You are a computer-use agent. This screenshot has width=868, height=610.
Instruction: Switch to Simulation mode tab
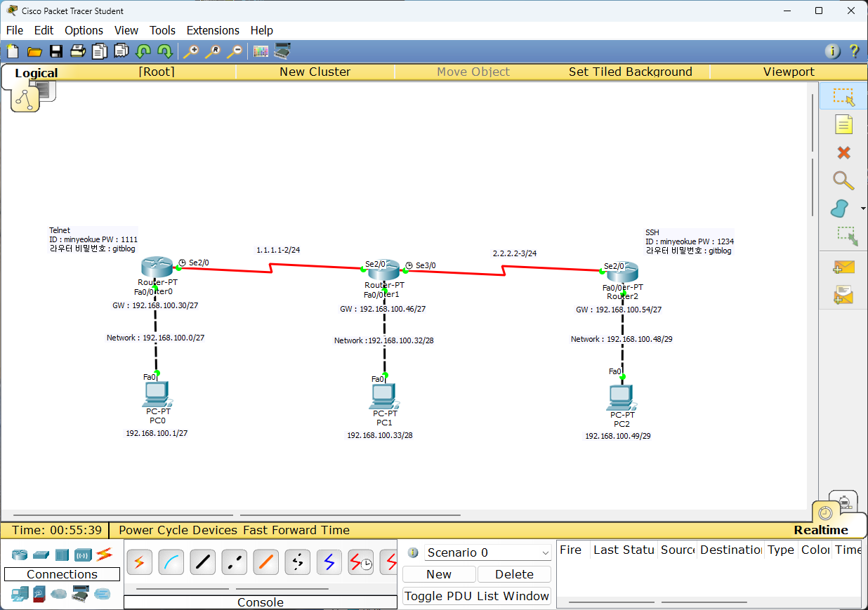pyautogui.click(x=846, y=502)
